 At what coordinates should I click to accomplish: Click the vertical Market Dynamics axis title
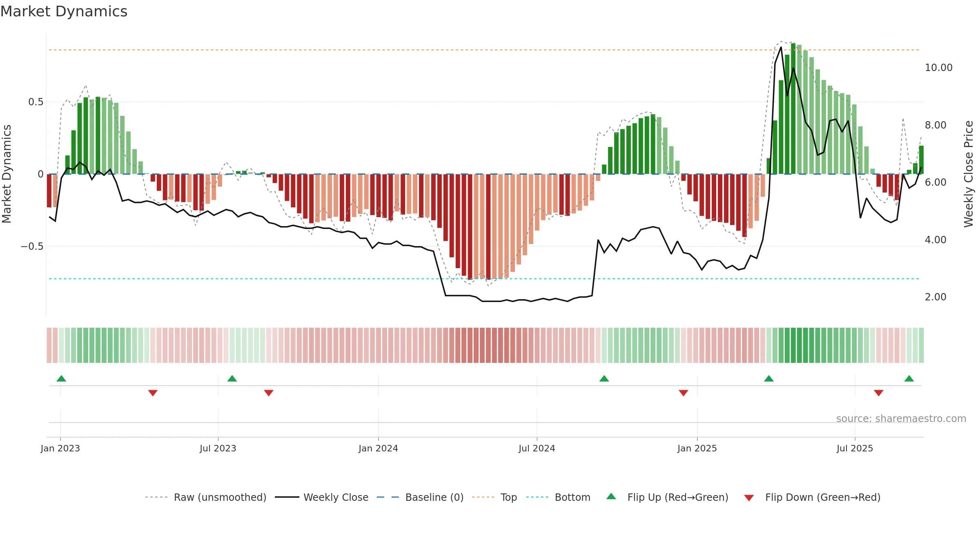[x=7, y=174]
